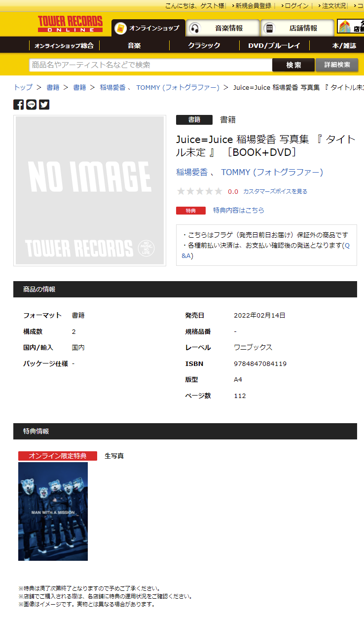Open the Q&A payment link
The image size is (364, 617).
(187, 256)
